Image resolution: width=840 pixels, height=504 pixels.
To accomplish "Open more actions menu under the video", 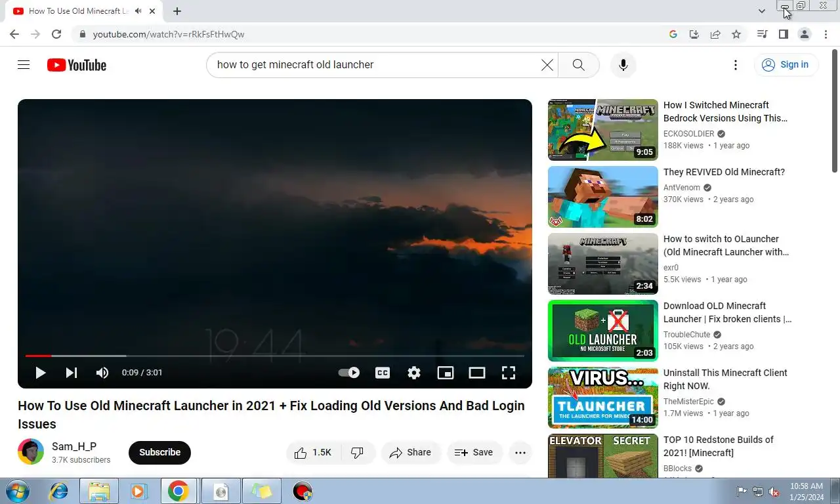I will coord(520,453).
